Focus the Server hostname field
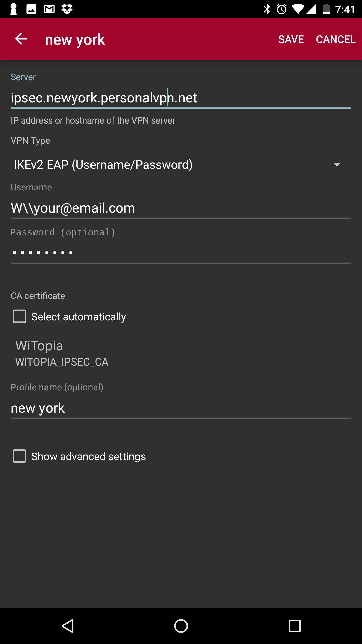 180,98
